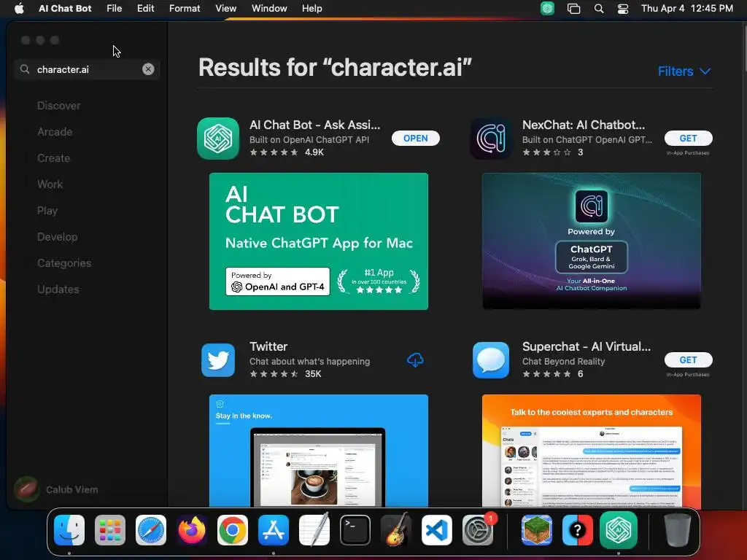747x560 pixels.
Task: View the NexChat screenshot preview
Action: (x=591, y=241)
